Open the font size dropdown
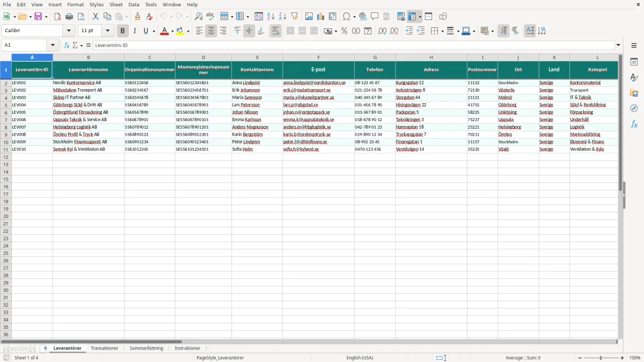 tap(107, 31)
